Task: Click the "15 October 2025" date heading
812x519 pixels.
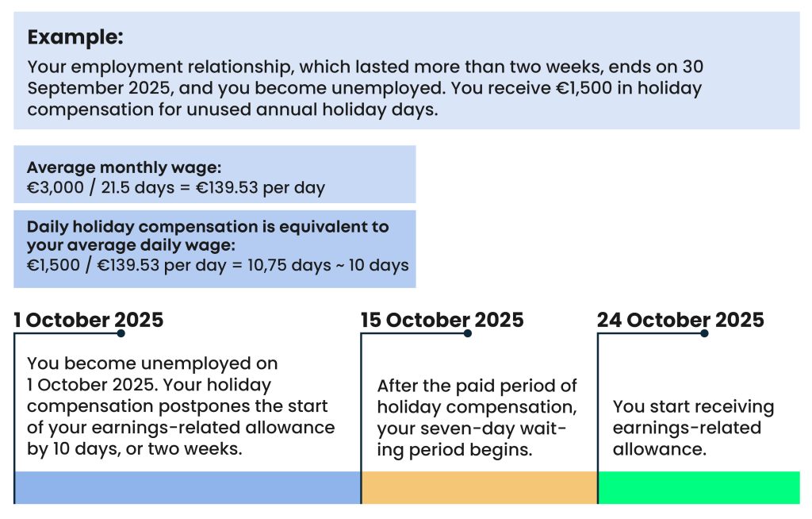Action: pos(442,320)
